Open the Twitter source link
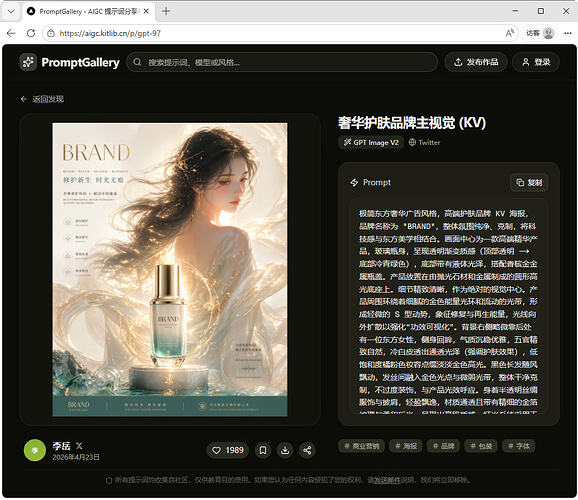The width and height of the screenshot is (578, 500). click(x=424, y=142)
